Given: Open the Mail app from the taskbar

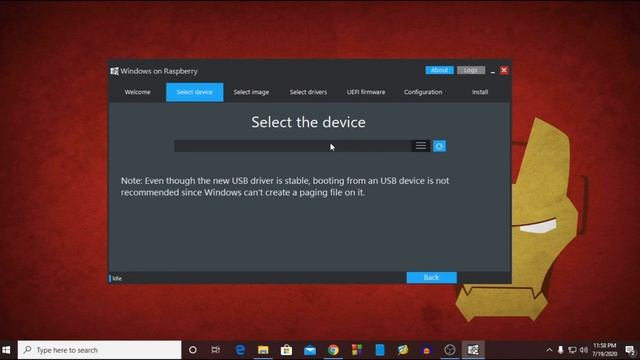Looking at the screenshot, I should 310,350.
